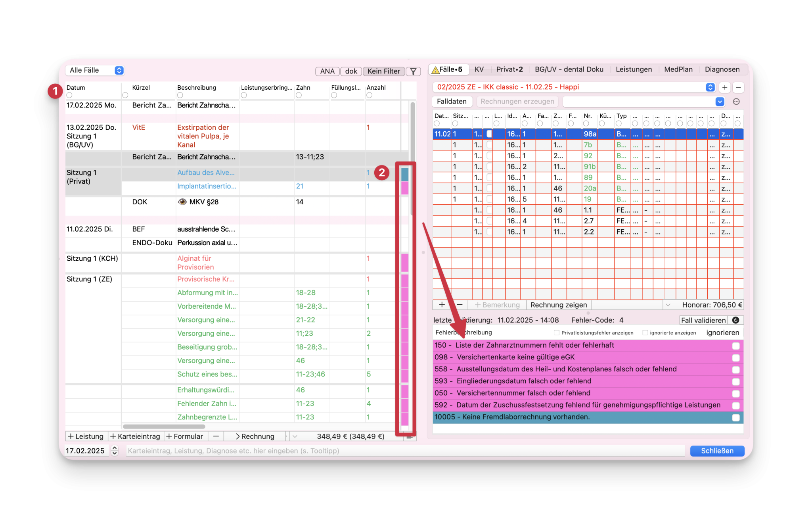The image size is (812, 519).
Task: Click pink marker beside Alginat für Provisorien row
Action: click(405, 263)
